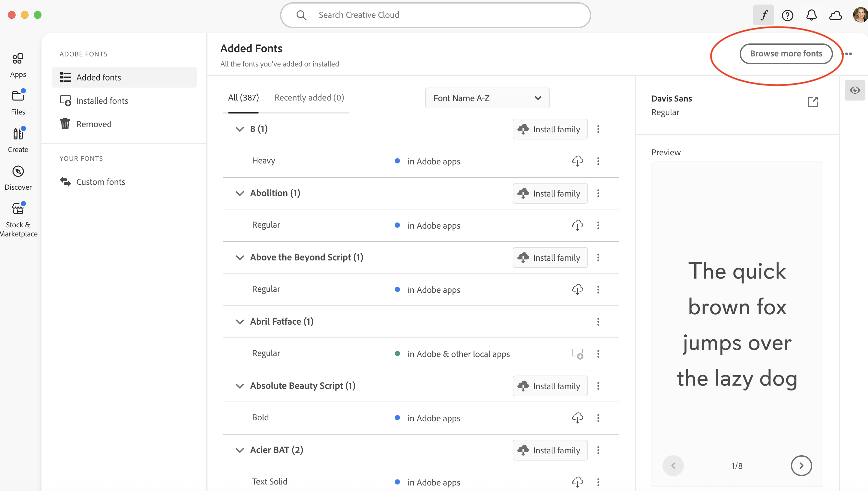Collapse the 8 (1) font family
This screenshot has width=868, height=491.
pyautogui.click(x=240, y=129)
